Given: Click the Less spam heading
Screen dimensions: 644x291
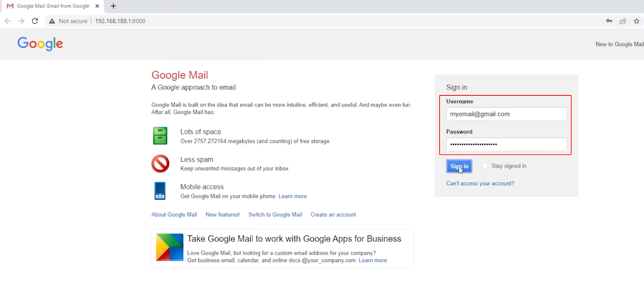Looking at the screenshot, I should click(x=197, y=159).
